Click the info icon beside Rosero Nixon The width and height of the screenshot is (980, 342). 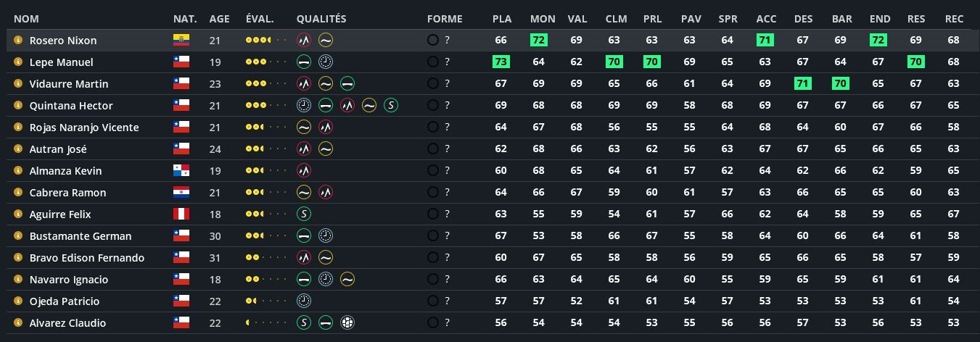point(18,41)
